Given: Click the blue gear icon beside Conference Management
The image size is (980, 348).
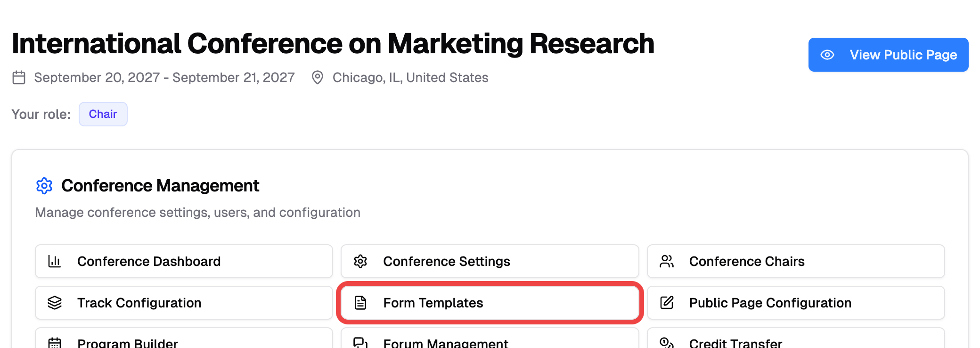Looking at the screenshot, I should pyautogui.click(x=44, y=186).
